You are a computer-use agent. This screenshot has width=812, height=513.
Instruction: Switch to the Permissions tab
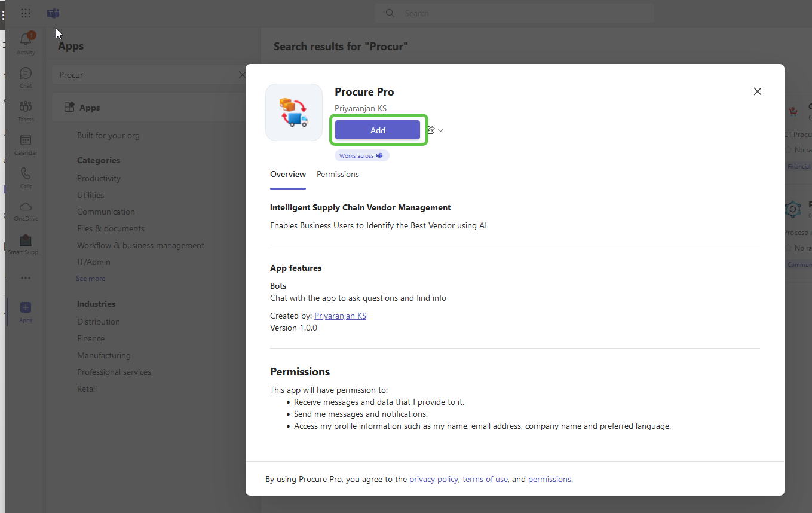tap(338, 175)
